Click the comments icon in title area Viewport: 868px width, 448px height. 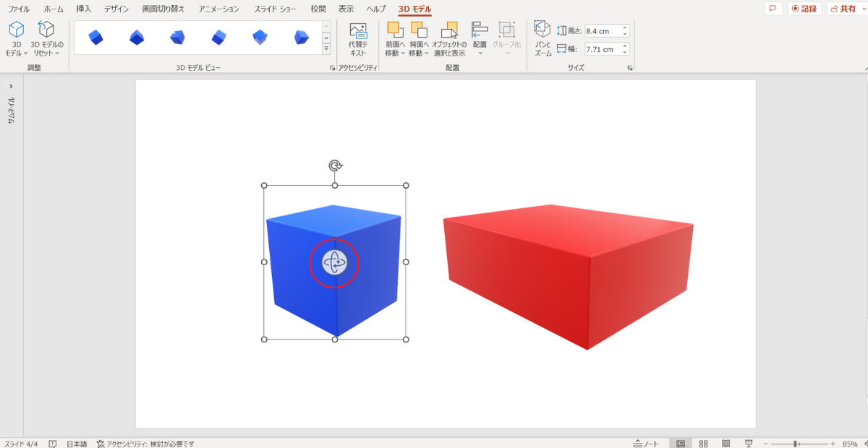[773, 9]
